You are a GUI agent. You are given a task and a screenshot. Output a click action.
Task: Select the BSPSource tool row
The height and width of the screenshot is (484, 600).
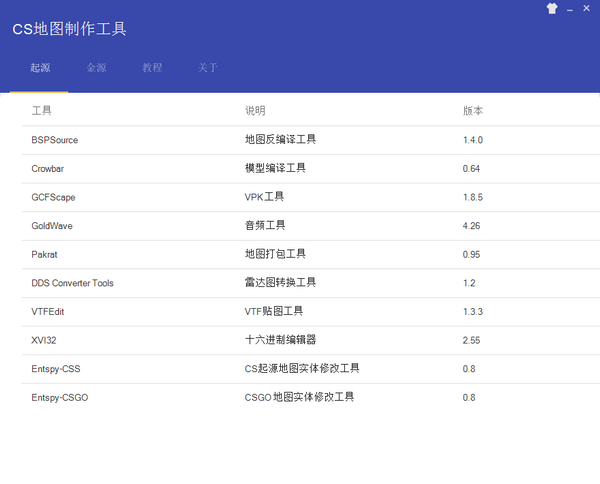point(311,140)
